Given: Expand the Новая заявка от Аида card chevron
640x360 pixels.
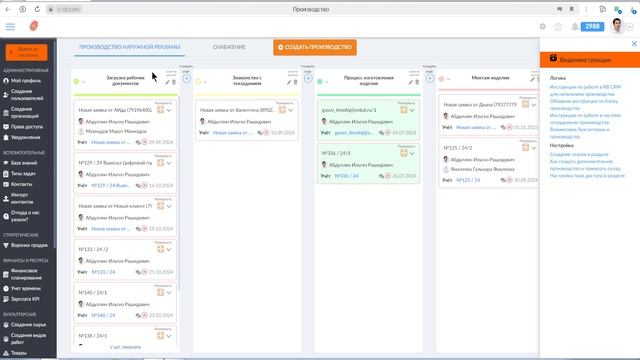Looking at the screenshot, I should coord(169,110).
